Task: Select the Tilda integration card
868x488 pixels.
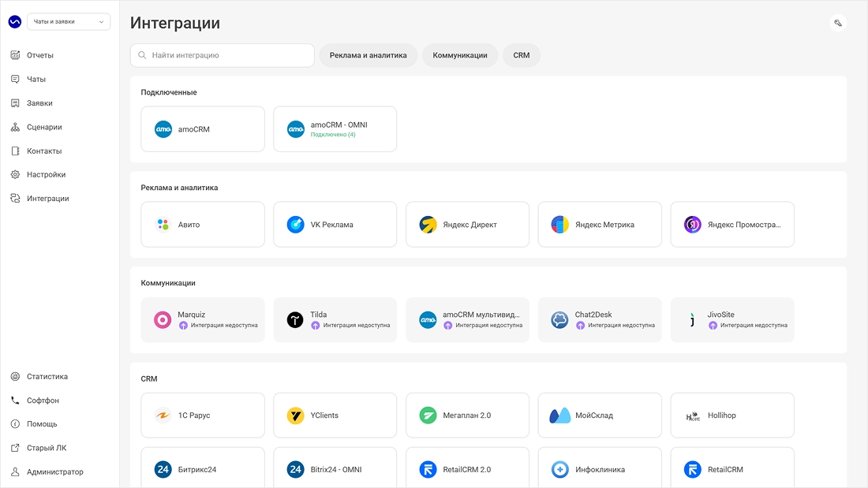Action: pyautogui.click(x=335, y=320)
